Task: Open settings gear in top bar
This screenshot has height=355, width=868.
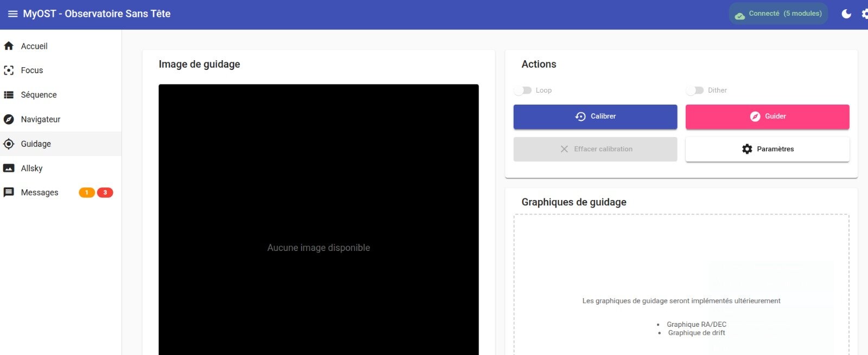Action: point(865,14)
